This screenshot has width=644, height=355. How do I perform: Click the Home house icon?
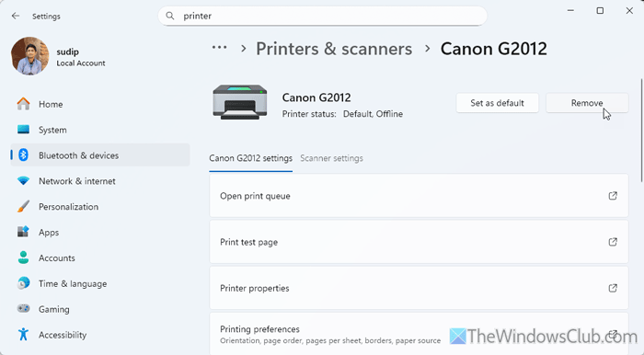coord(23,104)
